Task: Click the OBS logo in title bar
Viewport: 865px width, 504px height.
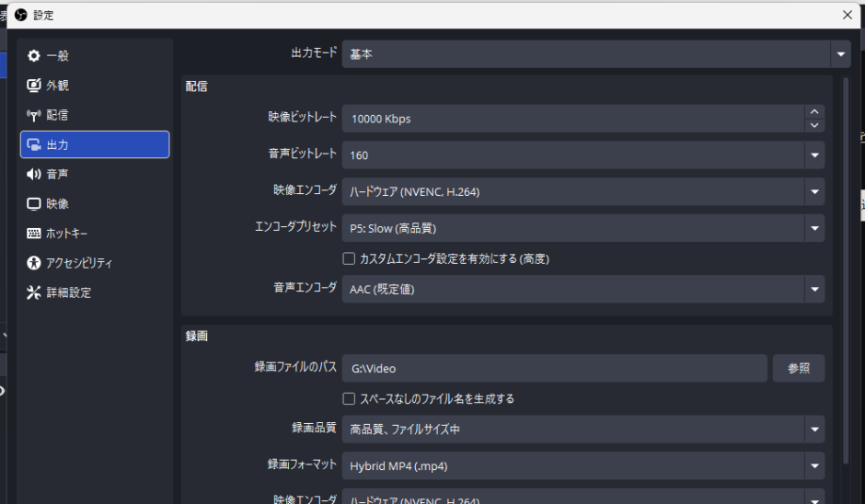Action: (21, 15)
